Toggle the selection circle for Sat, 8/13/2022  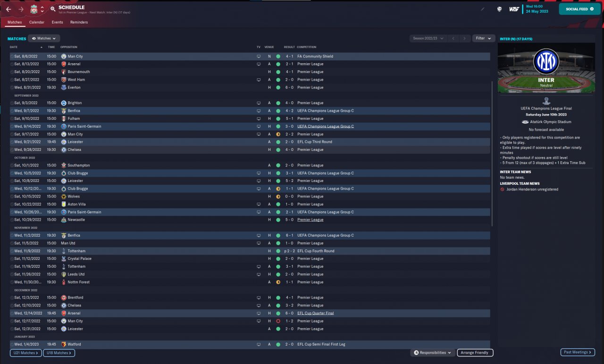point(12,64)
